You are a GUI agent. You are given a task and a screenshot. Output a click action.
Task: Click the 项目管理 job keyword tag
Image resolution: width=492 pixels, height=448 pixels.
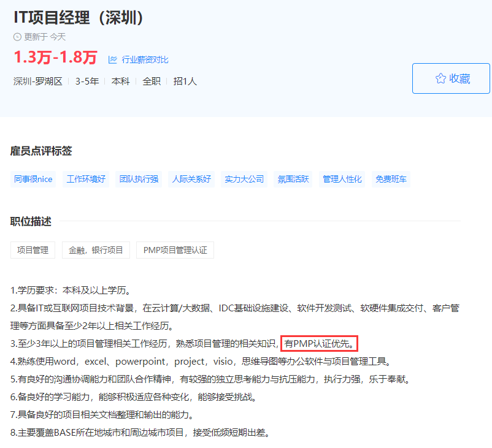(x=33, y=250)
